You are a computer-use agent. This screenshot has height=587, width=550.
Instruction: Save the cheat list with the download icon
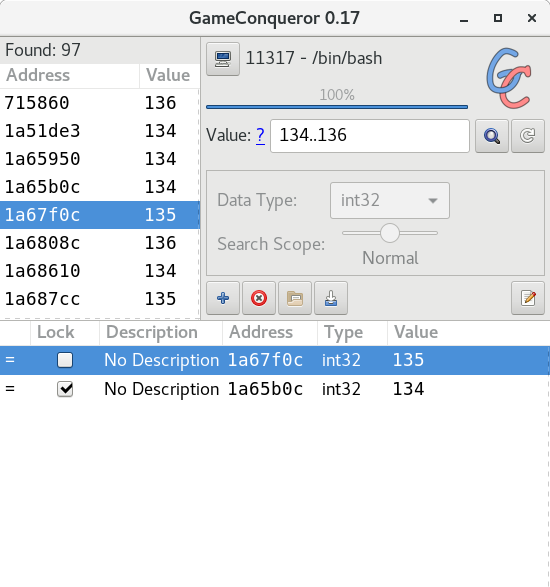point(331,298)
